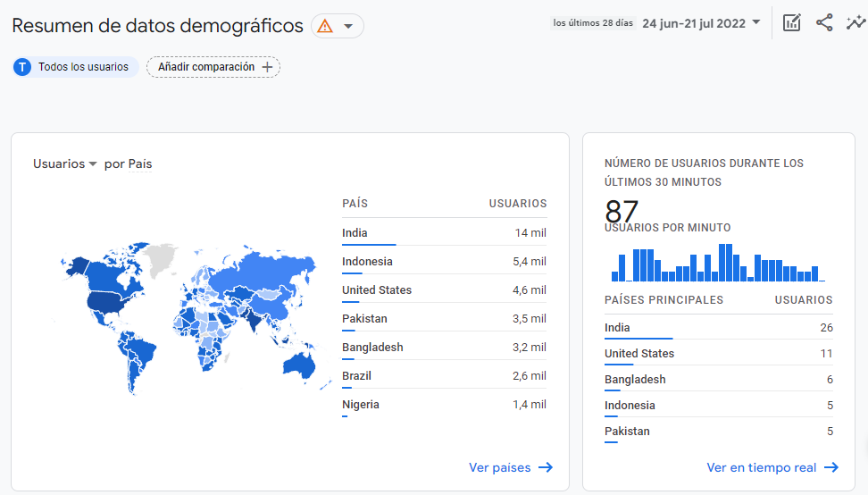This screenshot has width=868, height=495.
Task: Select India row in country table
Action: pos(444,233)
